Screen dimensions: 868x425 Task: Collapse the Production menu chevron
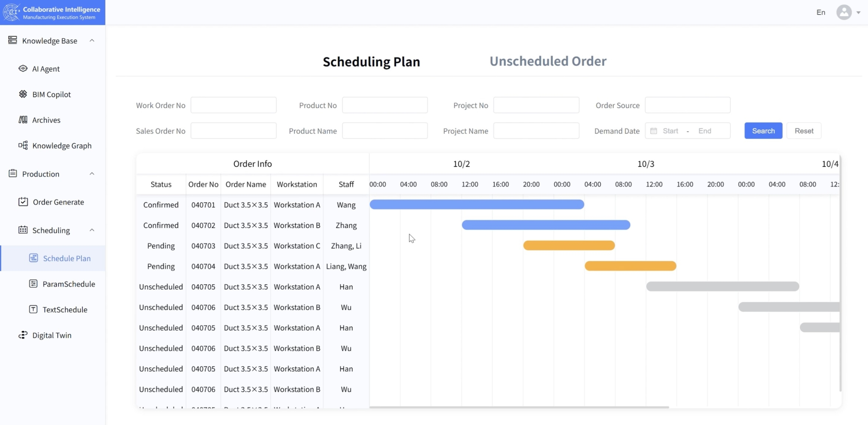92,174
